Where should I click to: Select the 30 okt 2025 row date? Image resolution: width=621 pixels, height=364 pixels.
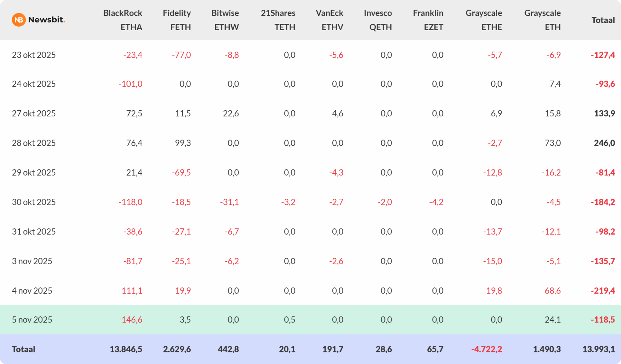coord(34,202)
